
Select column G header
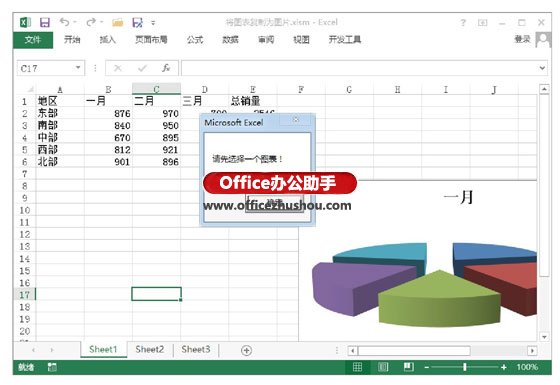349,89
